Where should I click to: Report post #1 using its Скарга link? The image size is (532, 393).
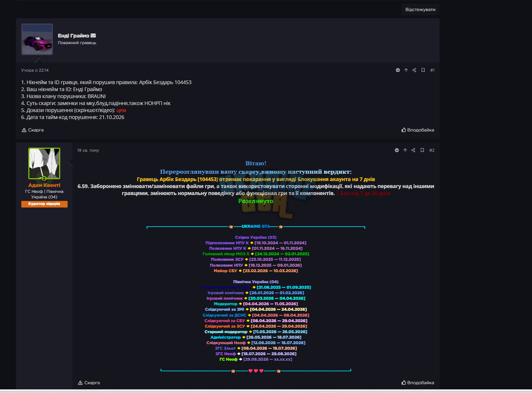point(33,130)
